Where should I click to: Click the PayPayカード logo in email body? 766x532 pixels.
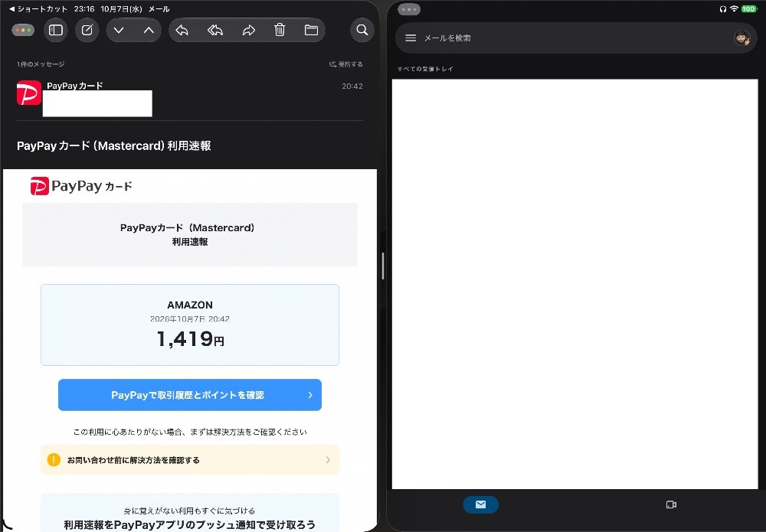point(81,186)
